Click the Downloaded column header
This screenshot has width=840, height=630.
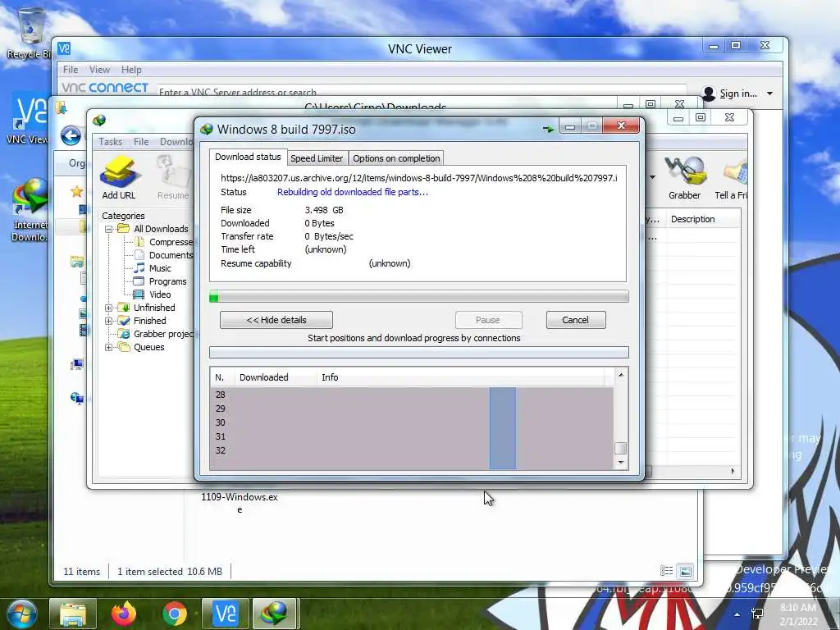(276, 377)
